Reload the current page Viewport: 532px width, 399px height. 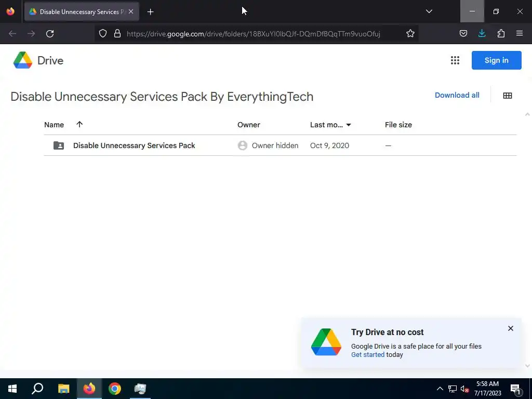click(x=50, y=34)
